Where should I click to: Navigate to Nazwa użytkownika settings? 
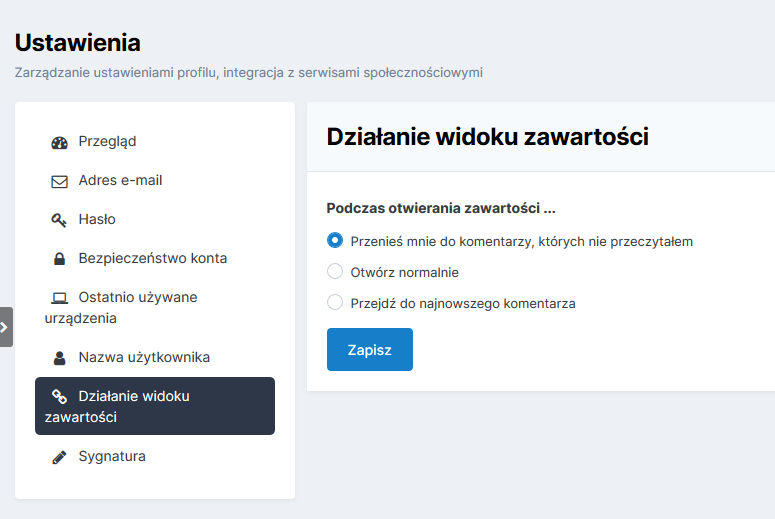(144, 357)
